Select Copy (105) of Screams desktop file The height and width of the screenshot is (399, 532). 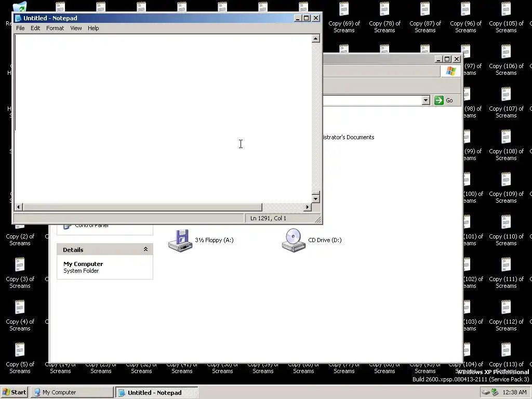[506, 17]
